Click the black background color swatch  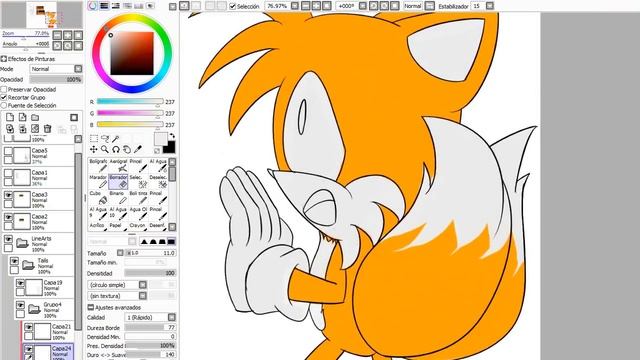tap(169, 147)
